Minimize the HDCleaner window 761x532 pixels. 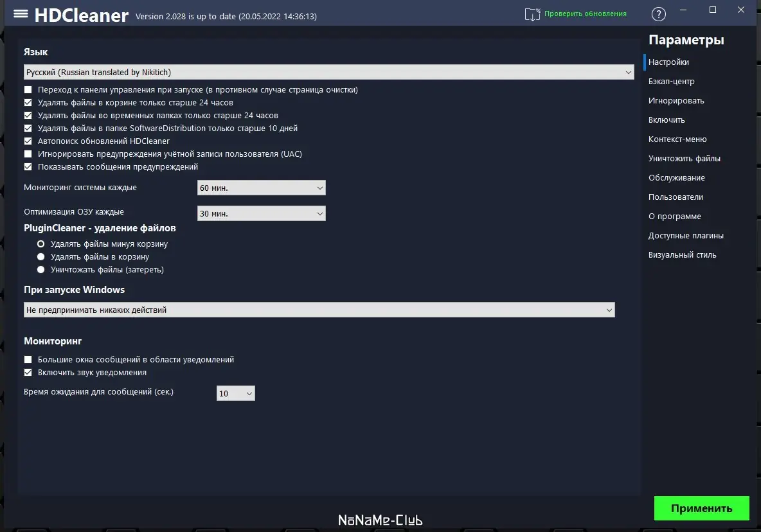pyautogui.click(x=683, y=10)
